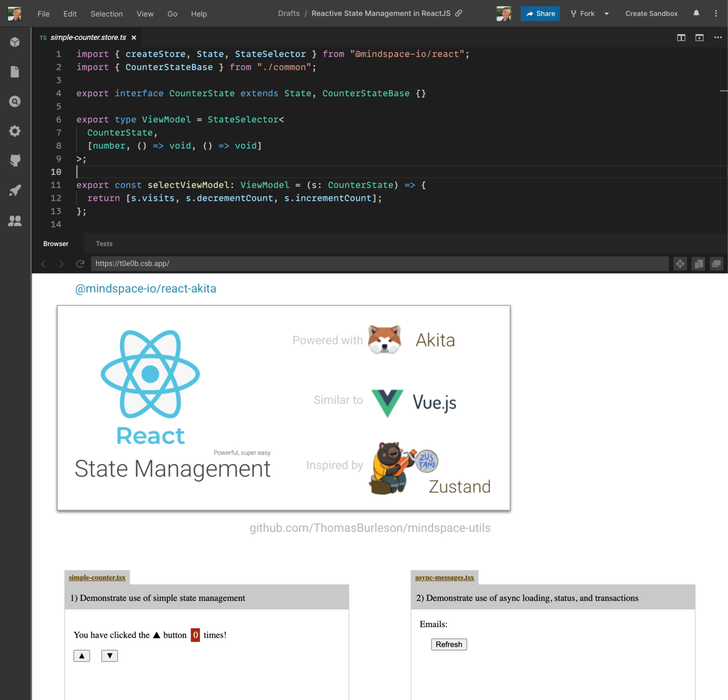Click the Drafts breadcrumb
Screen dimensions: 728x700
click(x=289, y=13)
